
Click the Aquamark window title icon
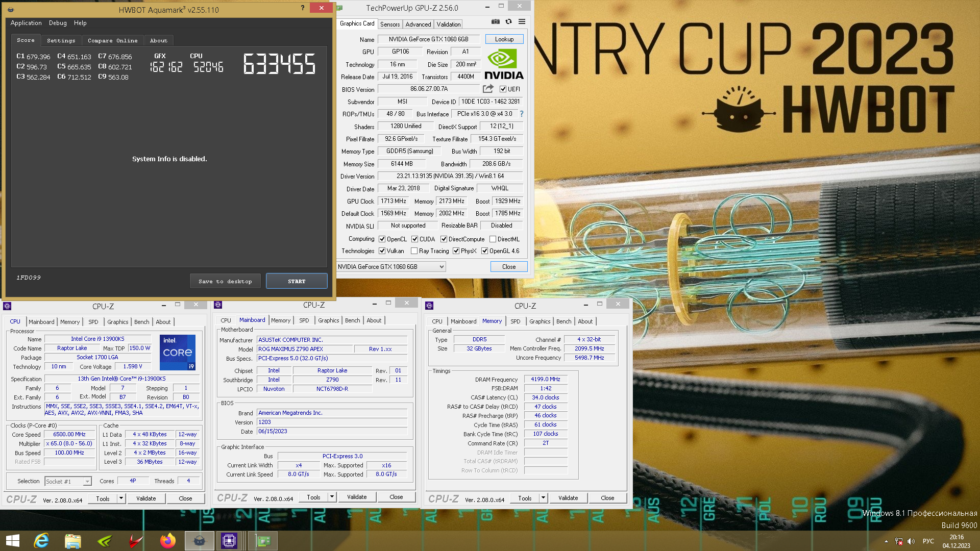(10, 10)
